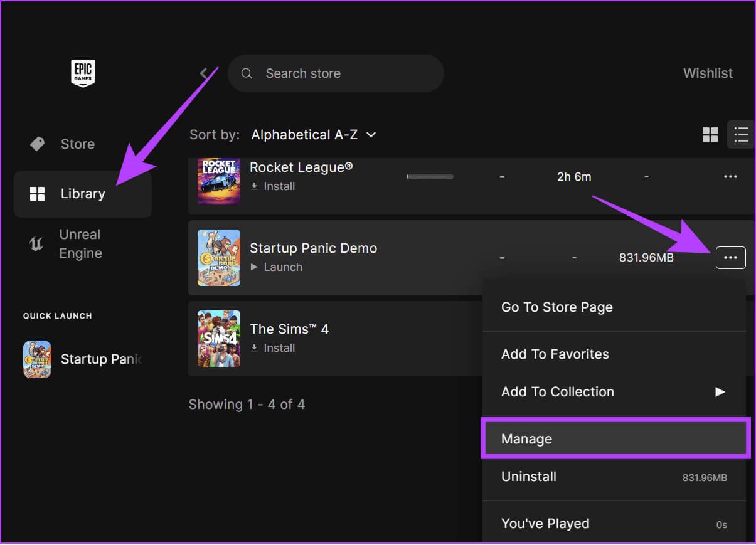The height and width of the screenshot is (545, 756).
Task: Launch Startup Panic from Quick Launch
Action: [83, 359]
